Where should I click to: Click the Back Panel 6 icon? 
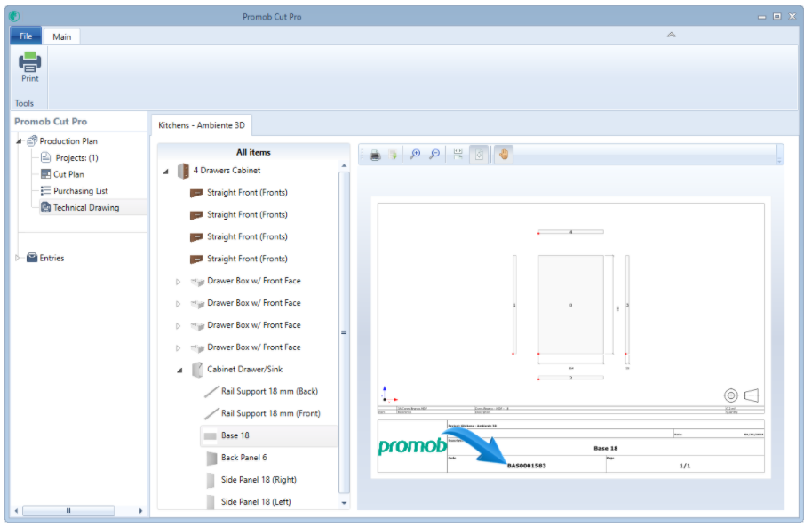[211, 458]
